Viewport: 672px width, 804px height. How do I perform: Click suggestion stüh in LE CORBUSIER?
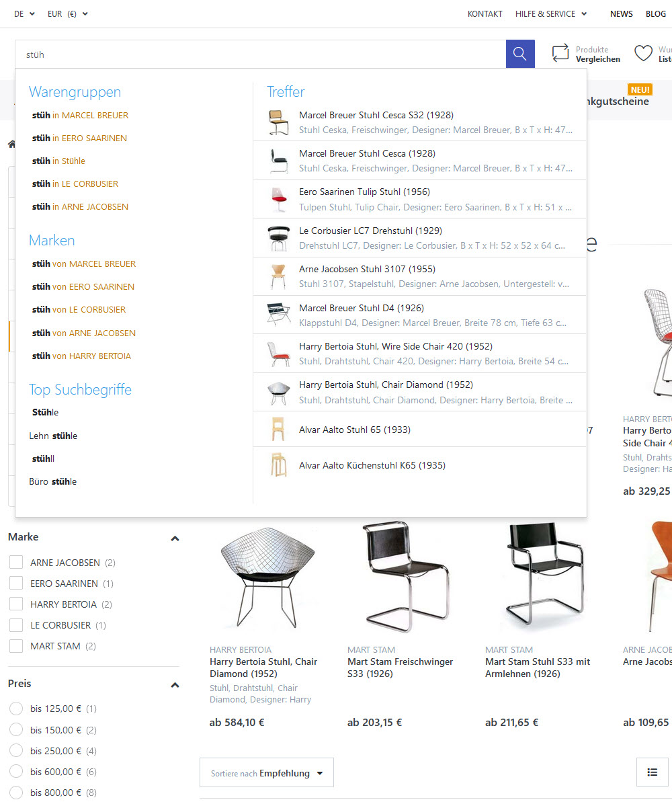tap(75, 184)
